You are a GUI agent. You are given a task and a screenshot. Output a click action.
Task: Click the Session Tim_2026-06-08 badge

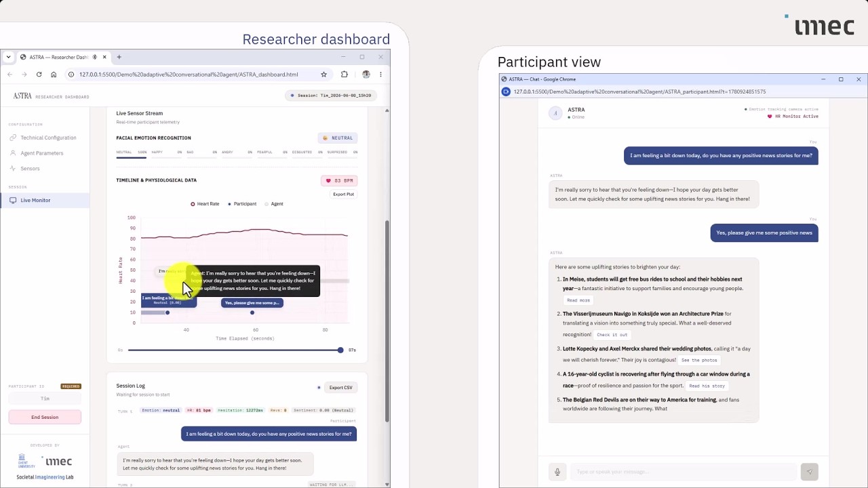click(331, 96)
